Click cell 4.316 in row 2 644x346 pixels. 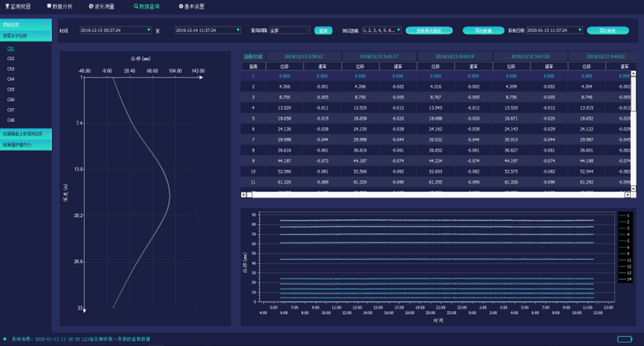(x=435, y=87)
